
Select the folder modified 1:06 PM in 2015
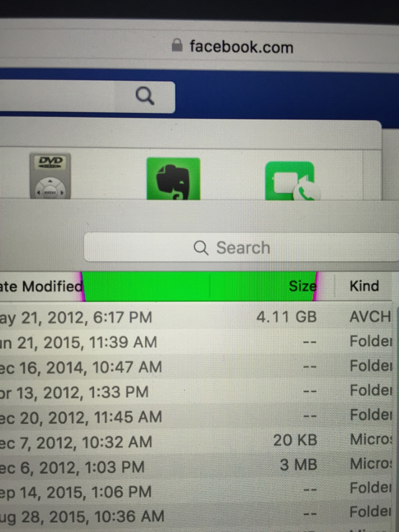pyautogui.click(x=197, y=491)
